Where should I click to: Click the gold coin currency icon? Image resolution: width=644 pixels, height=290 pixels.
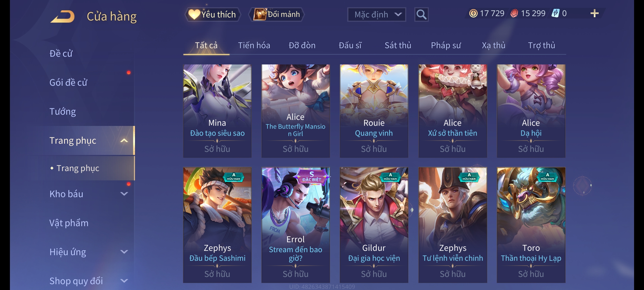[473, 13]
